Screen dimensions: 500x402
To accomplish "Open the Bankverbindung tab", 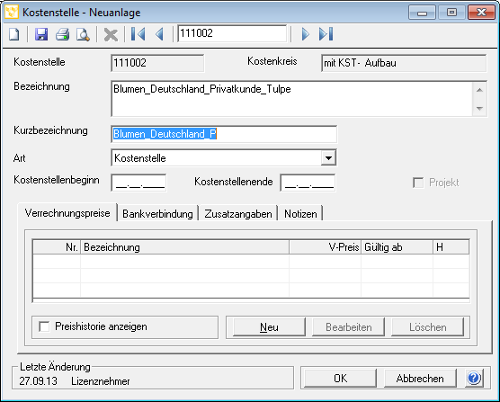I will (158, 214).
